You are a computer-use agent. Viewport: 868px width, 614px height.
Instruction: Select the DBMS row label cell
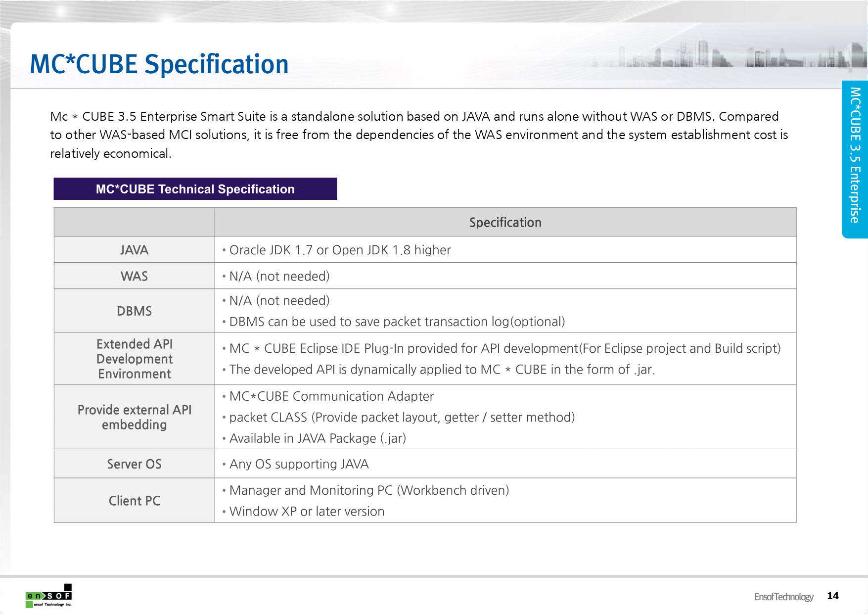(x=134, y=311)
